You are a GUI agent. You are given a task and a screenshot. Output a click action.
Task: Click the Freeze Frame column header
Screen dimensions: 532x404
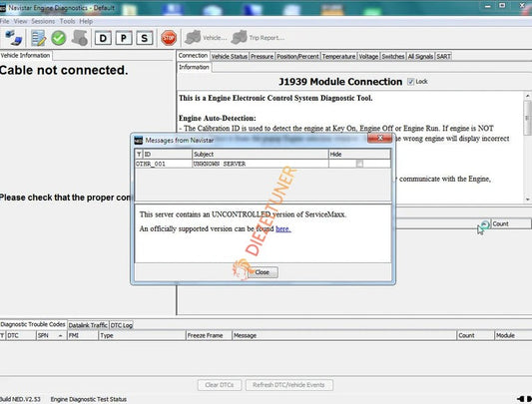(209, 335)
